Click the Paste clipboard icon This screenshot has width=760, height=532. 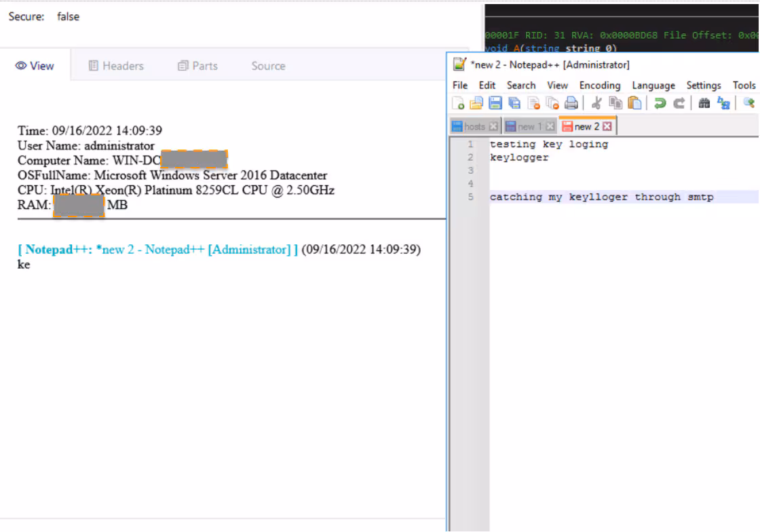[x=634, y=103]
